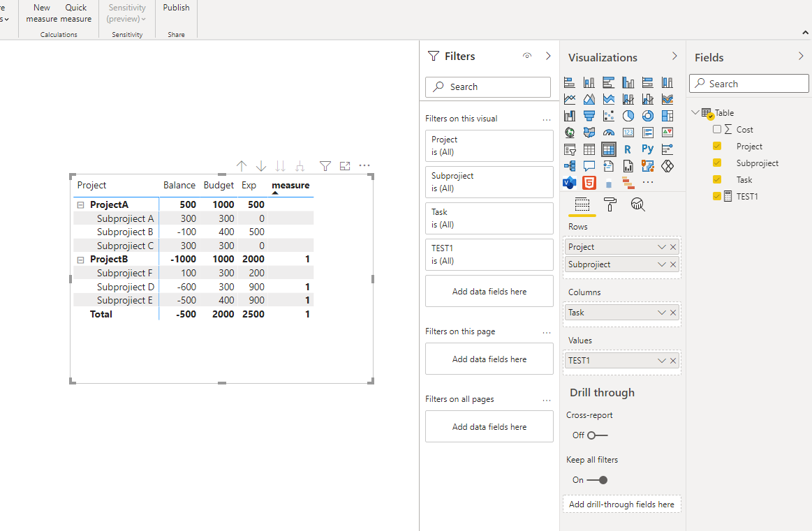The height and width of the screenshot is (531, 812).
Task: Select the KPI visualization
Action: click(667, 133)
